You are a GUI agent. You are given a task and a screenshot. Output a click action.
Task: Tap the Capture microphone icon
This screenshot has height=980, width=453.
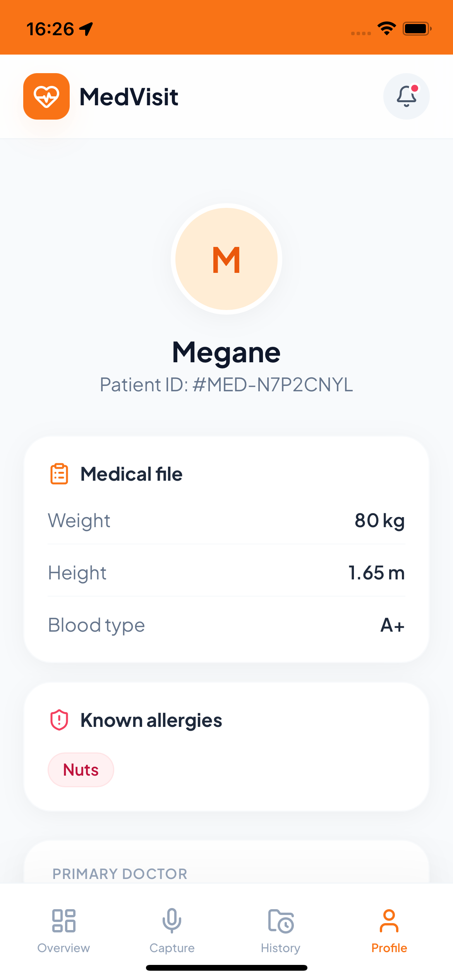pos(172,921)
